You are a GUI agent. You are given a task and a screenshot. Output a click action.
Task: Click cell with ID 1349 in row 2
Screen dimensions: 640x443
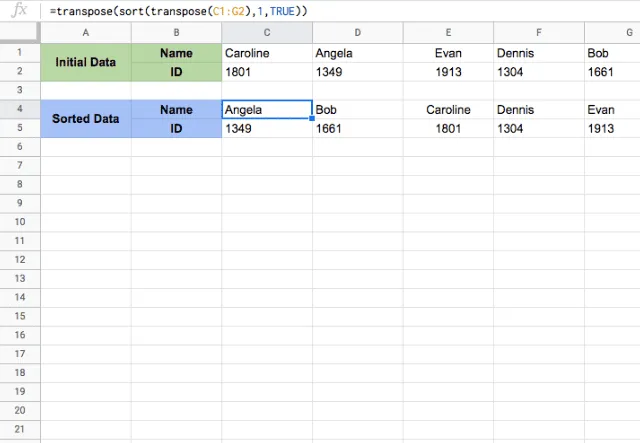point(358,72)
